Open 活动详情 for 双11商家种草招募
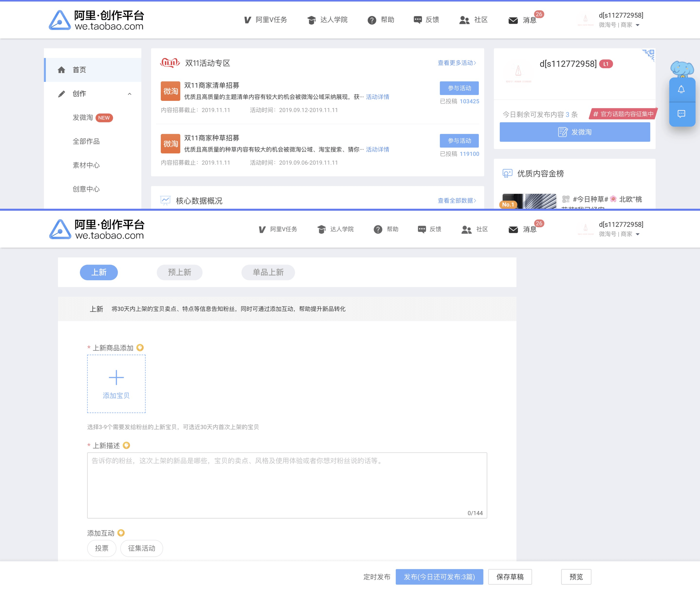This screenshot has height=592, width=700. [x=378, y=149]
